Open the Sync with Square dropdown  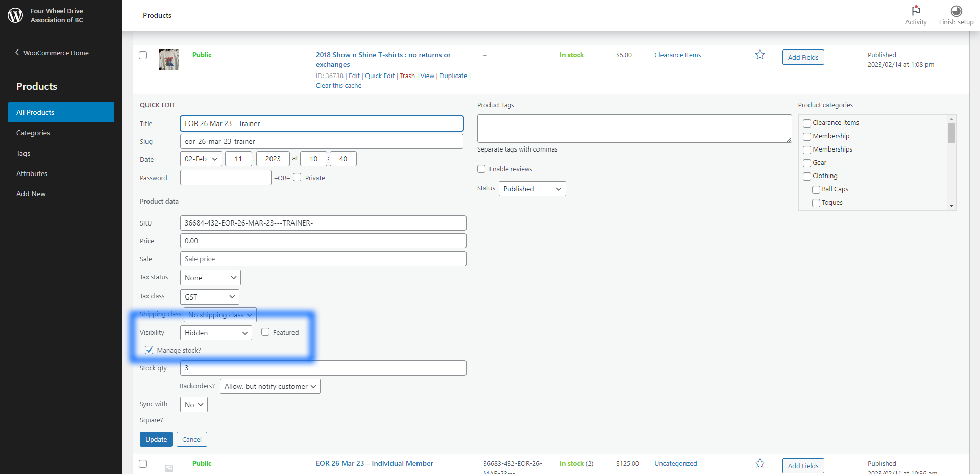click(194, 405)
